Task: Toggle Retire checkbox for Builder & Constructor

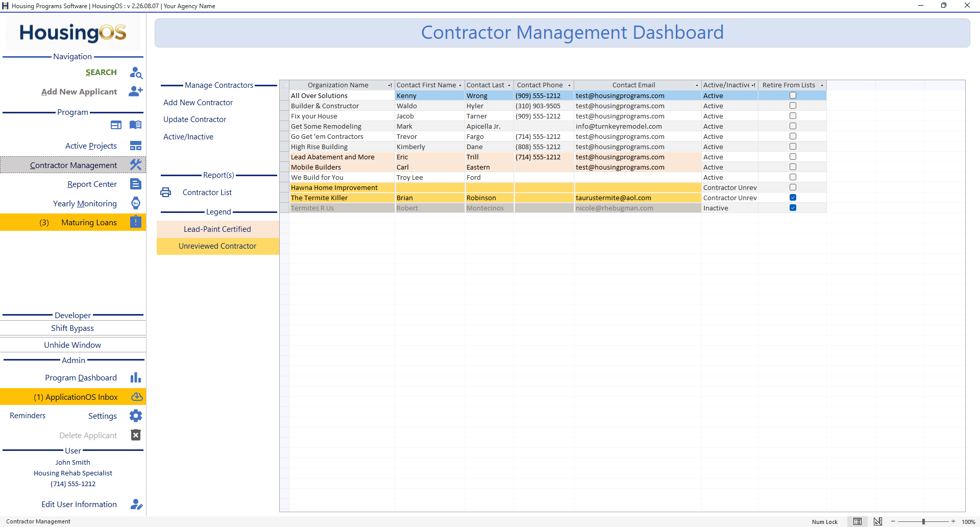Action: (793, 106)
